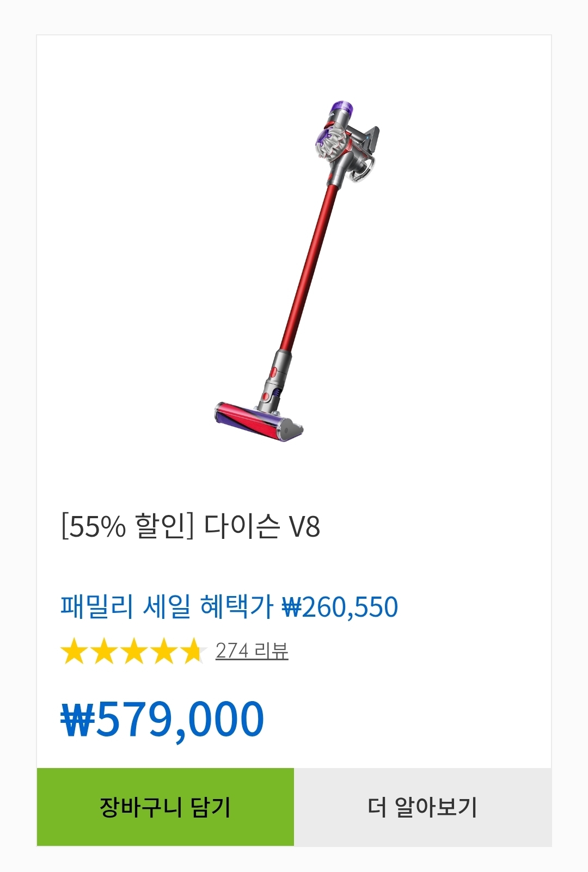Image resolution: width=588 pixels, height=872 pixels.
Task: Click the ₩260,550 family sale price
Action: [x=340, y=607]
